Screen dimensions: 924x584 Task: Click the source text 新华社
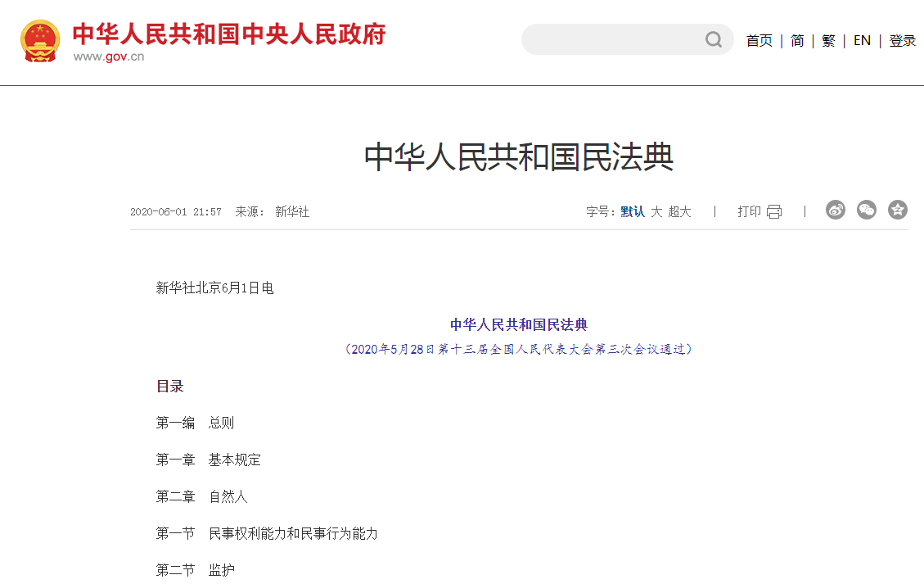point(292,212)
